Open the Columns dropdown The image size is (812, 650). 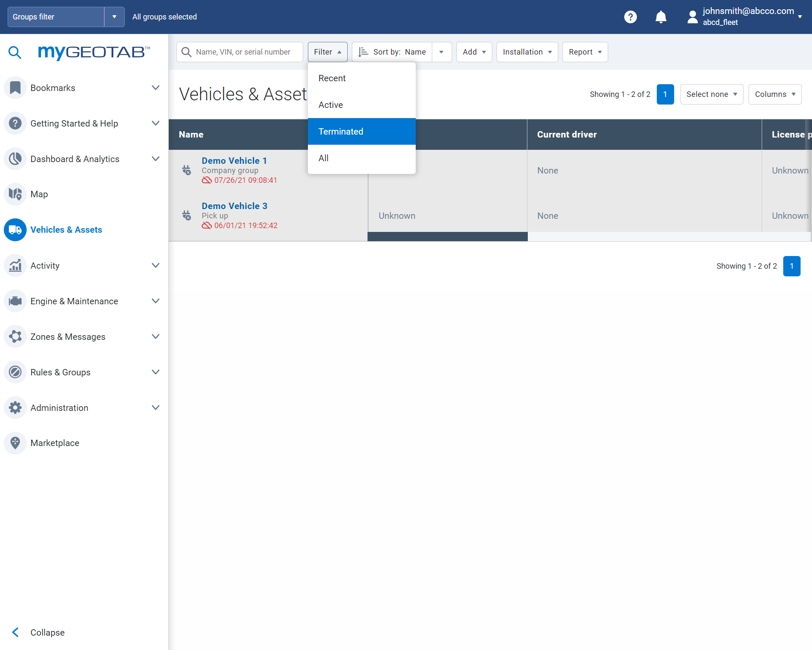point(774,94)
